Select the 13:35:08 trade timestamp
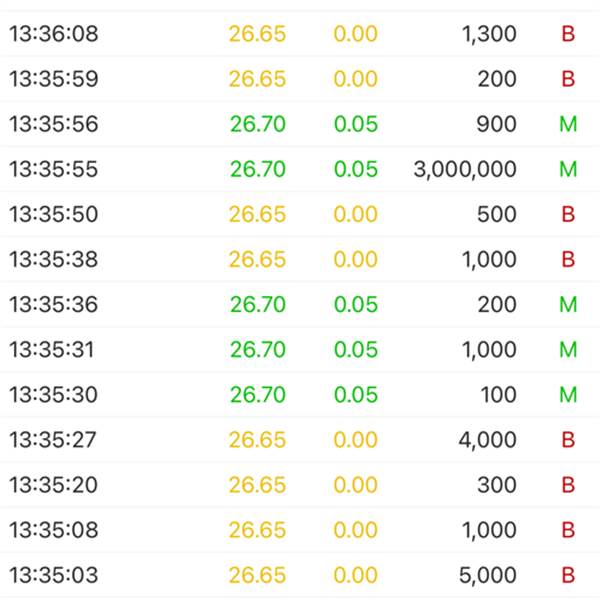The width and height of the screenshot is (600, 600). coord(54,530)
